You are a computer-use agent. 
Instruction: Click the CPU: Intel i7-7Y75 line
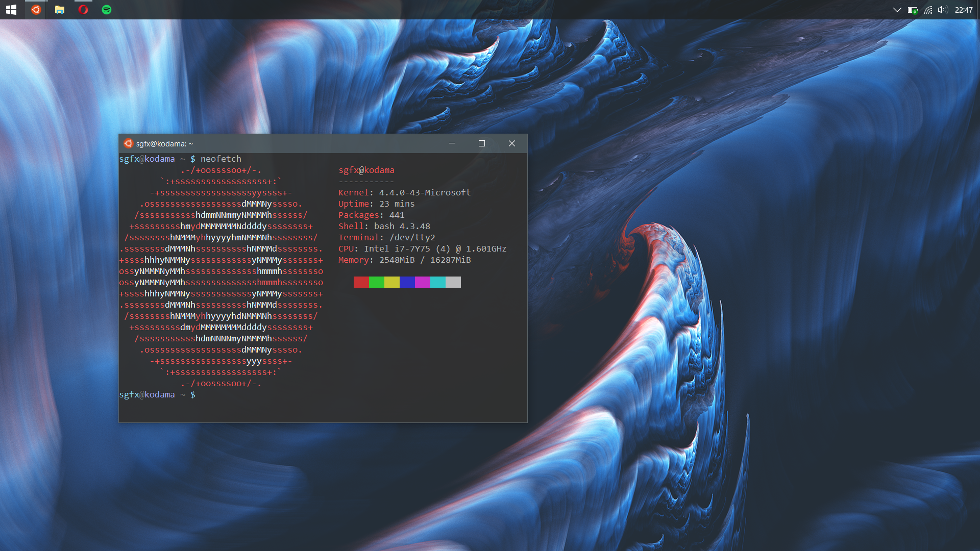pyautogui.click(x=423, y=248)
